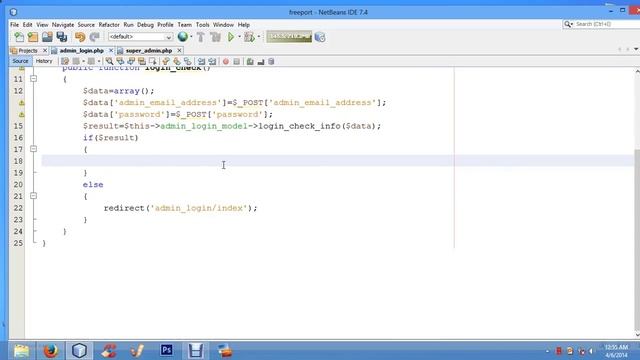Click Find Next Occurrence icon
The width and height of the screenshot is (640, 360).
(131, 61)
